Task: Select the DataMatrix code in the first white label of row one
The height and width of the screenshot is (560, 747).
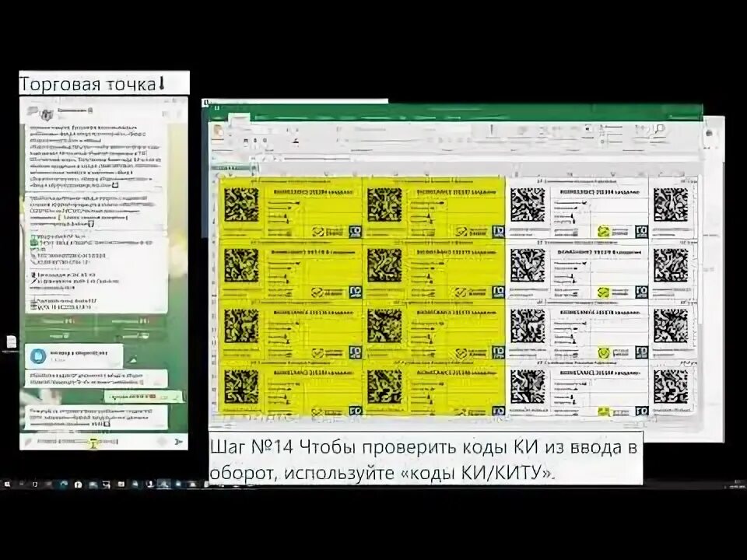Action: [x=528, y=205]
